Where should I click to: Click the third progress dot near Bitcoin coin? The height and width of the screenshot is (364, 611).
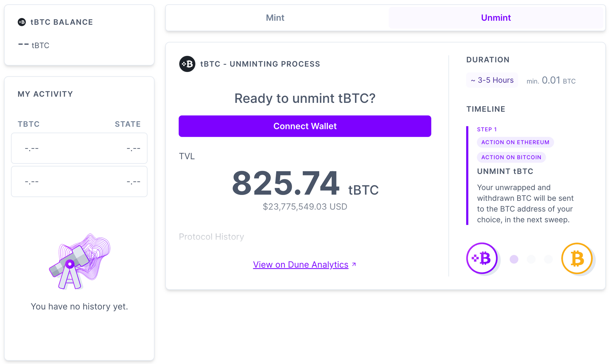pyautogui.click(x=548, y=259)
